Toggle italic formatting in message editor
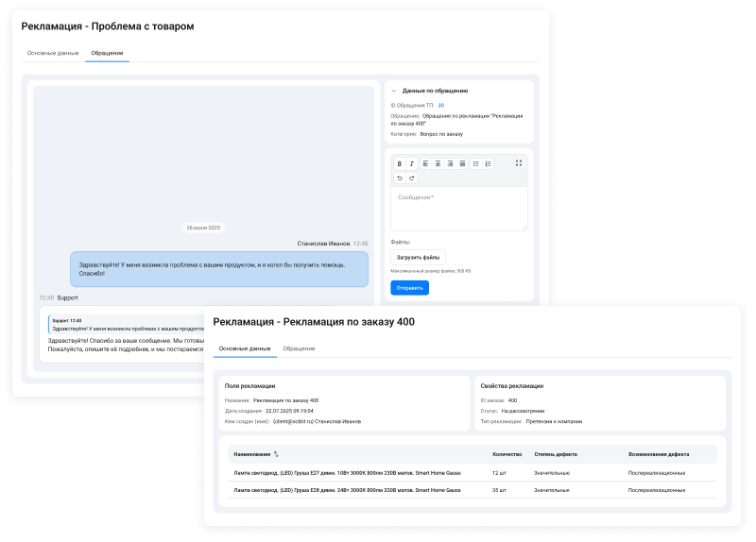 411,163
